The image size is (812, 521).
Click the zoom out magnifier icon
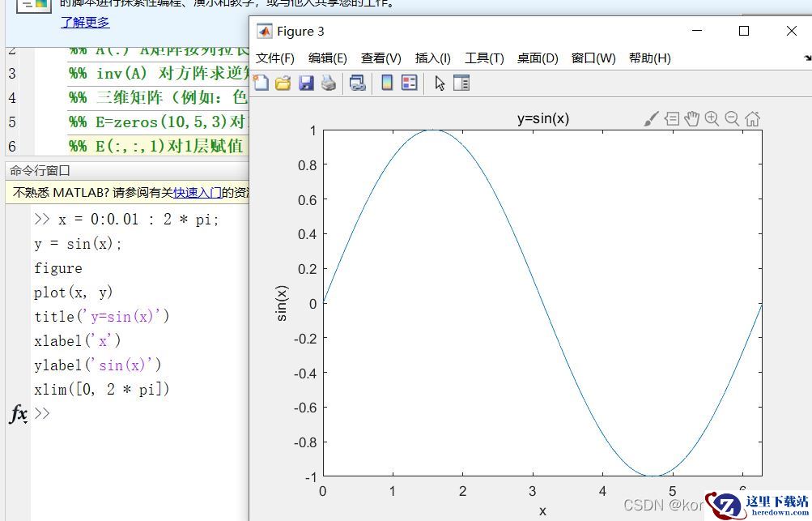coord(732,119)
